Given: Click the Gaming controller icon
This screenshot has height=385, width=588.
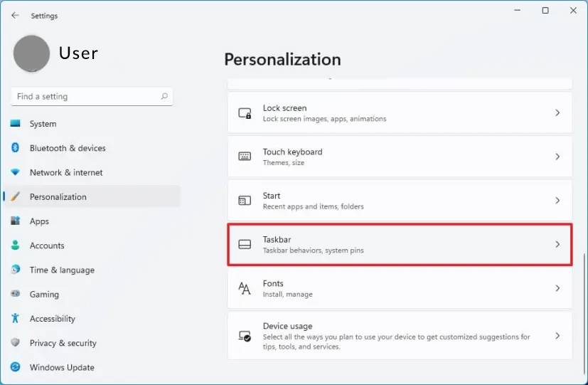Looking at the screenshot, I should [16, 294].
